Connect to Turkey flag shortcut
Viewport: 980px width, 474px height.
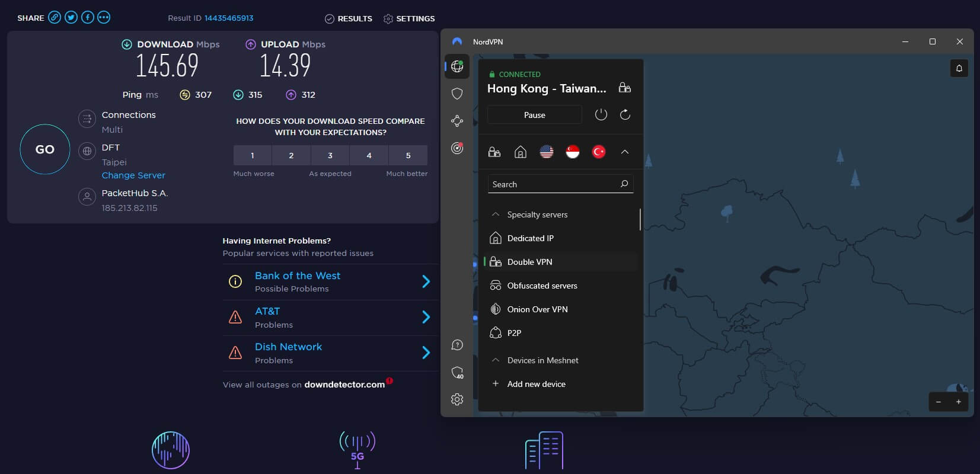(x=599, y=152)
